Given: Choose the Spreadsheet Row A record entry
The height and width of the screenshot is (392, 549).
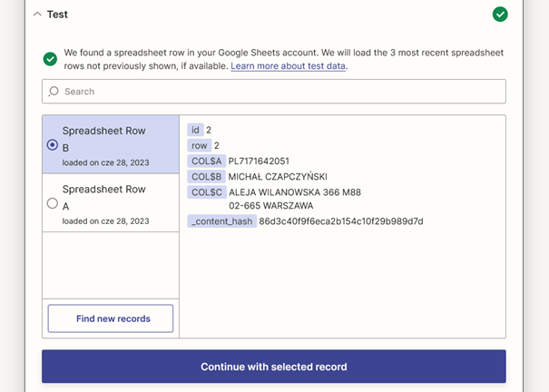Looking at the screenshot, I should coord(111,203).
